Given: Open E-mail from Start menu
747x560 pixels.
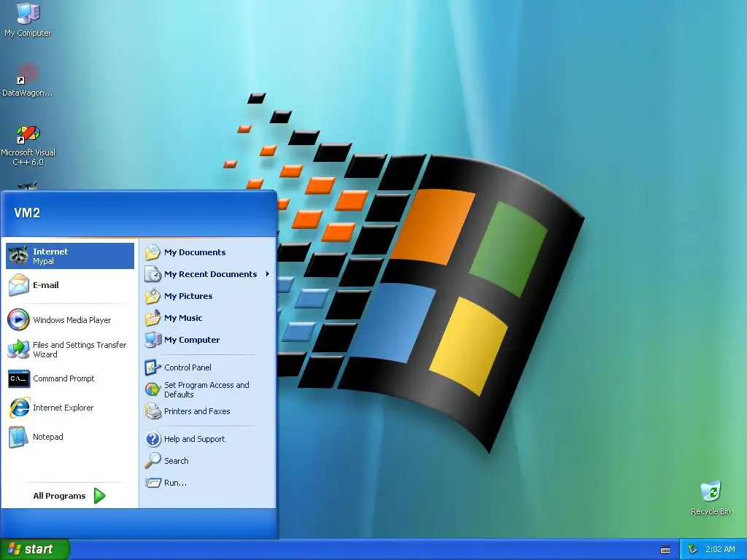Looking at the screenshot, I should 70,285.
